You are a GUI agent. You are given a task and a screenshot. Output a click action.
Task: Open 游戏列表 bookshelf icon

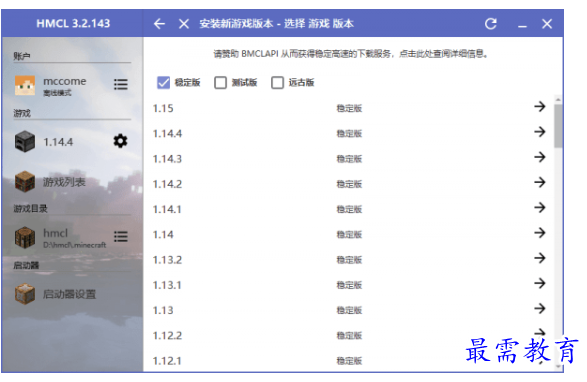25,182
